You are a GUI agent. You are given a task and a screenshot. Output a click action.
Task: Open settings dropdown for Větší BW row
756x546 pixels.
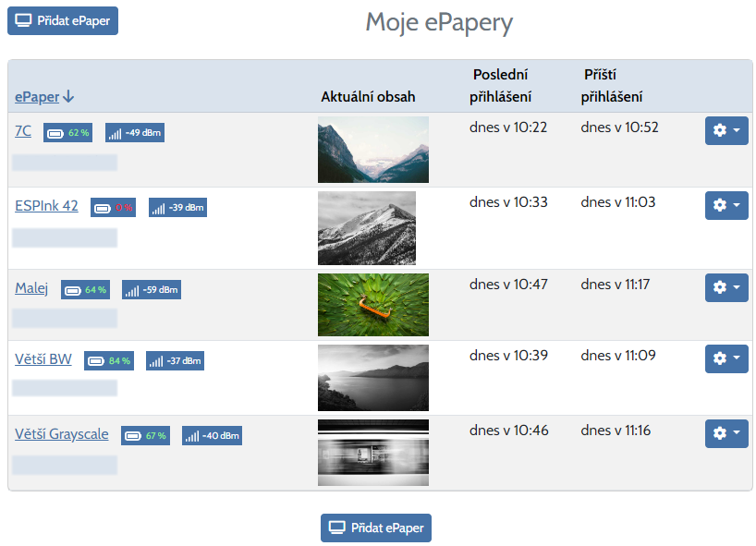(x=726, y=359)
